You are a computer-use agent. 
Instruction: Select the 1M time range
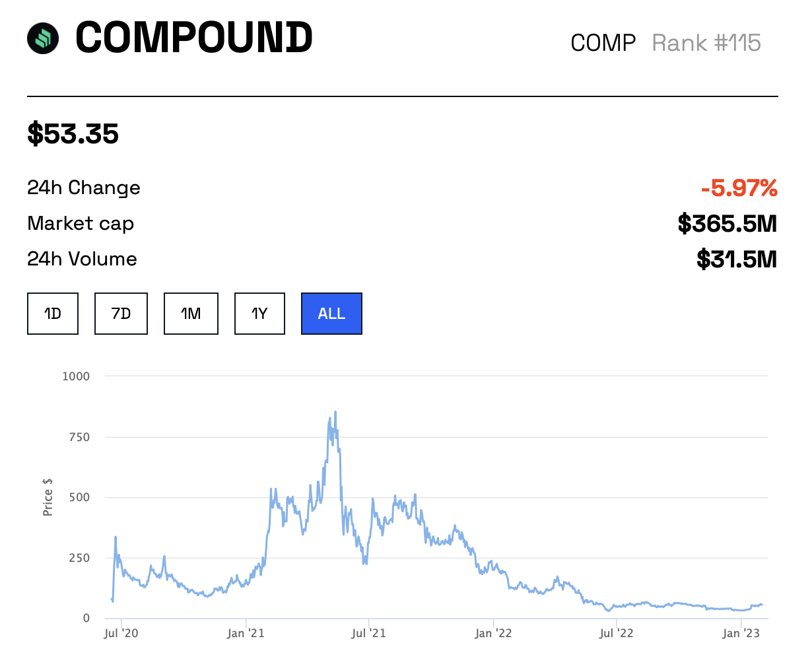(191, 314)
